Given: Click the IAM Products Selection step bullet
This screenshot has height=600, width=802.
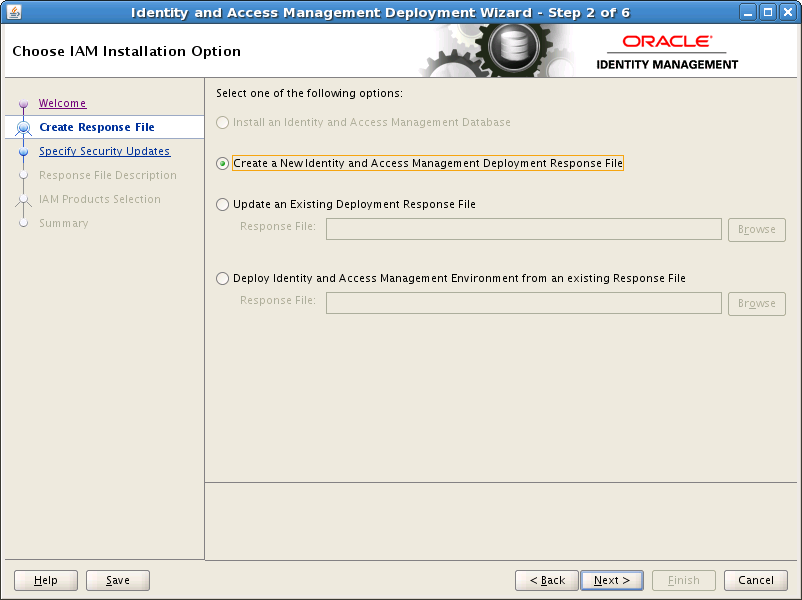Looking at the screenshot, I should coord(23,199).
